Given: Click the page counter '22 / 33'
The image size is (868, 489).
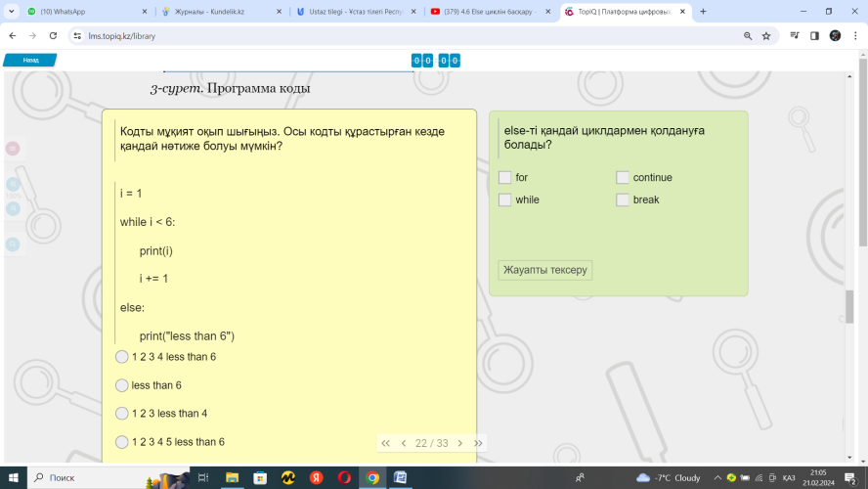Looking at the screenshot, I should [432, 443].
